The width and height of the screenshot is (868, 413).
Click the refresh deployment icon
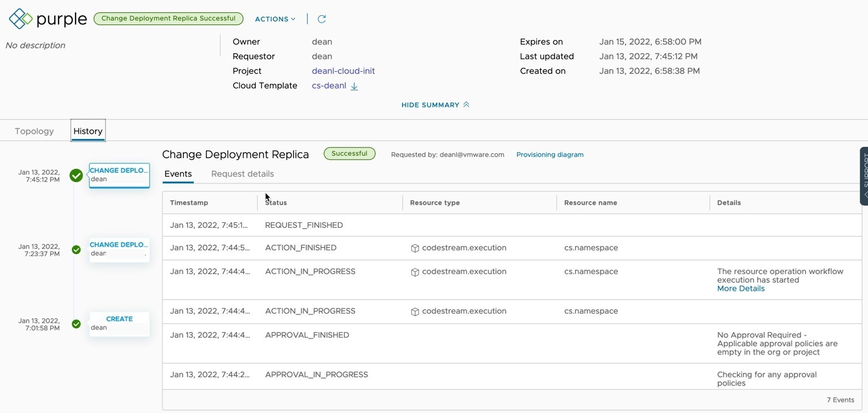point(322,19)
